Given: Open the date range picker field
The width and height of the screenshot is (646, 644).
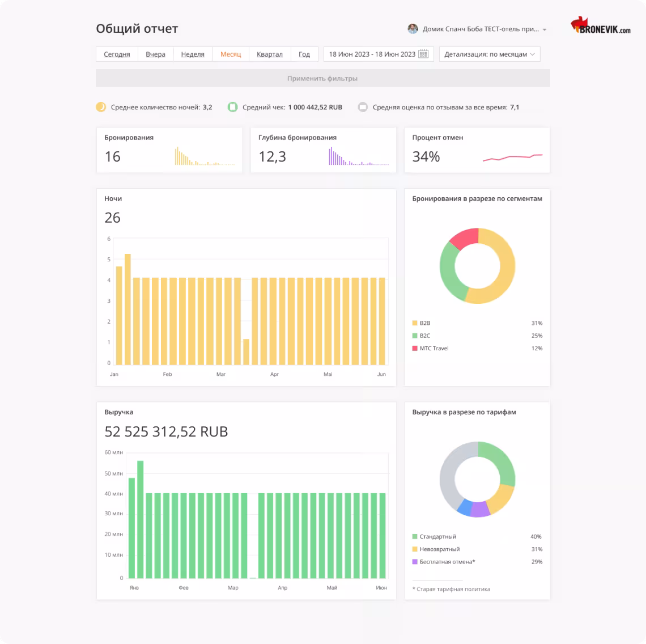Looking at the screenshot, I should tap(372, 54).
